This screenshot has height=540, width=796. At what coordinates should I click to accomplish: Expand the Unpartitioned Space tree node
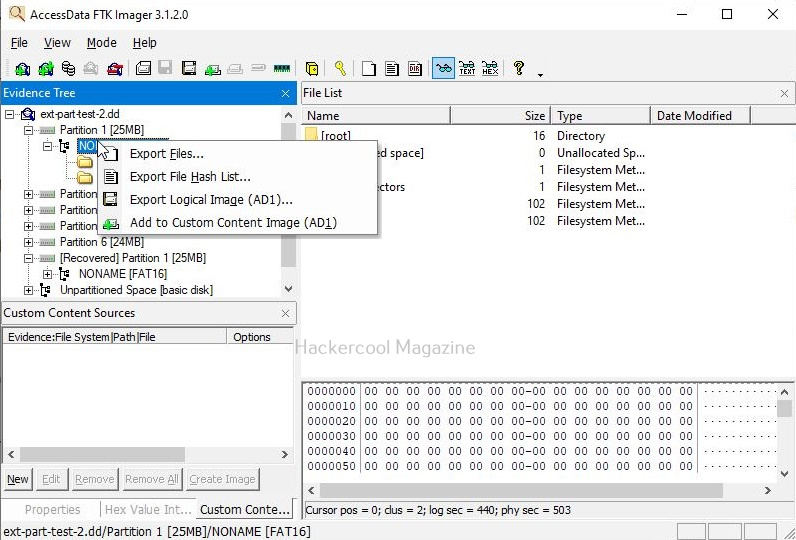point(30,290)
